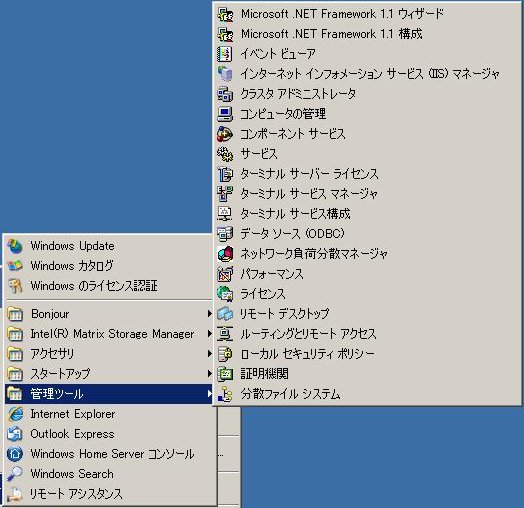Select the コンピュータの管理 label
524x508 pixels.
(x=283, y=114)
